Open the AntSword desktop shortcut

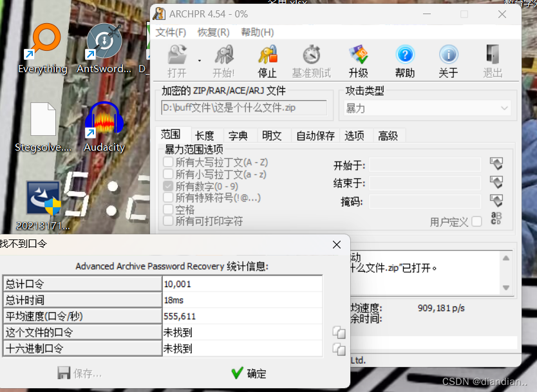104,48
